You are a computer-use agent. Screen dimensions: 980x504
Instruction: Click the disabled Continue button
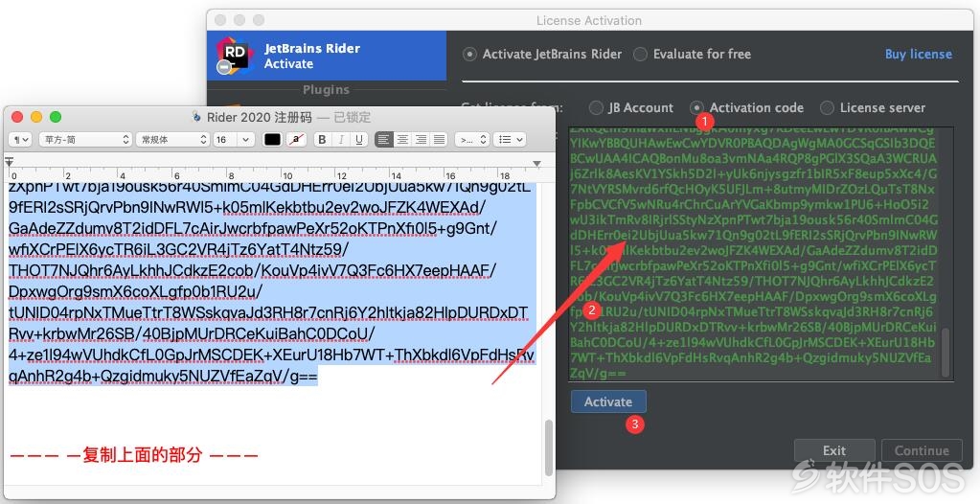[922, 450]
